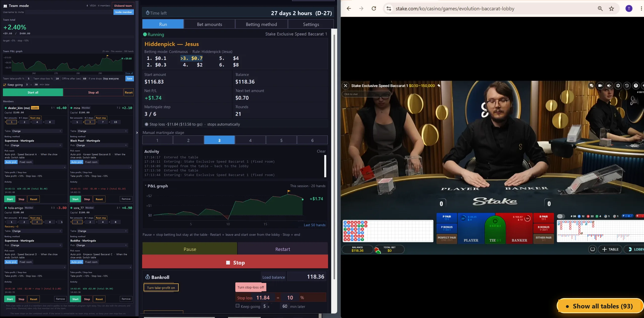This screenshot has width=644, height=318.
Task: Click the Time left clock icon
Action: tap(148, 13)
